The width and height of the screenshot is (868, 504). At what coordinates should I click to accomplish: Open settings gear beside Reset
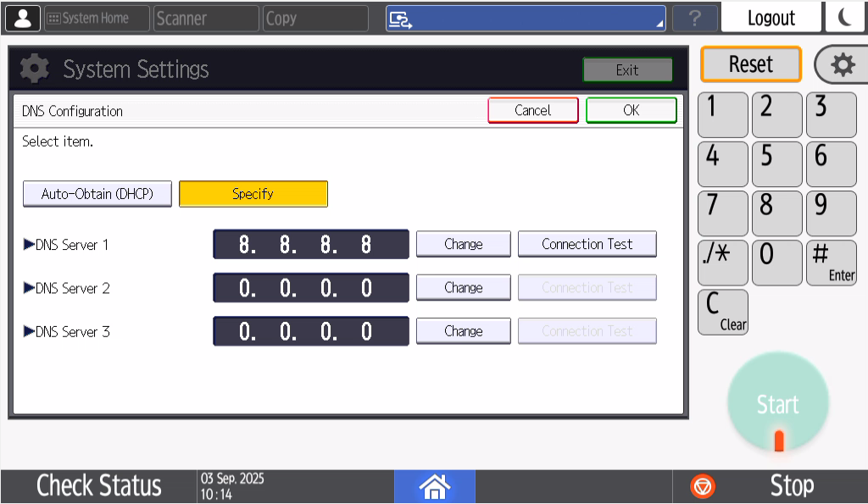pos(842,65)
